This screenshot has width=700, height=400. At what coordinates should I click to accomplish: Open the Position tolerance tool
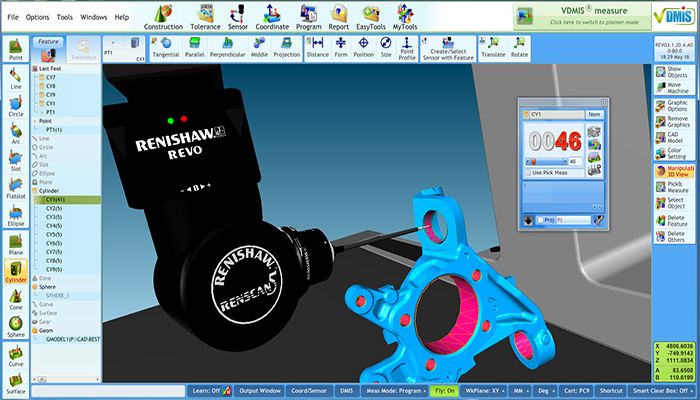point(363,48)
